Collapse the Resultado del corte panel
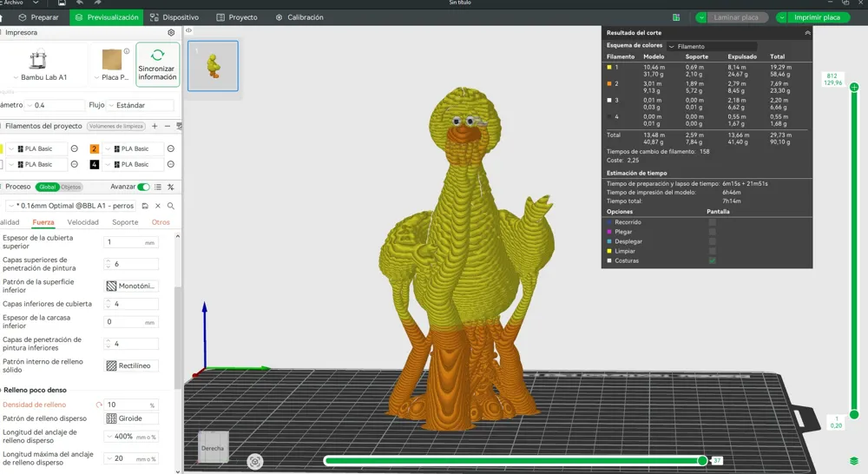Image resolution: width=868 pixels, height=474 pixels. [807, 33]
